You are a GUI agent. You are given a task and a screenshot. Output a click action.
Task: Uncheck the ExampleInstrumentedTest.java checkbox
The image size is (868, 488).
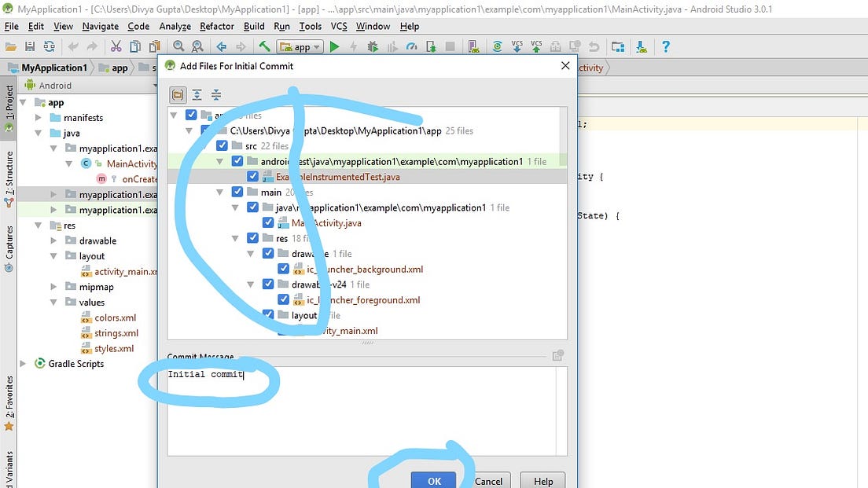(x=252, y=176)
